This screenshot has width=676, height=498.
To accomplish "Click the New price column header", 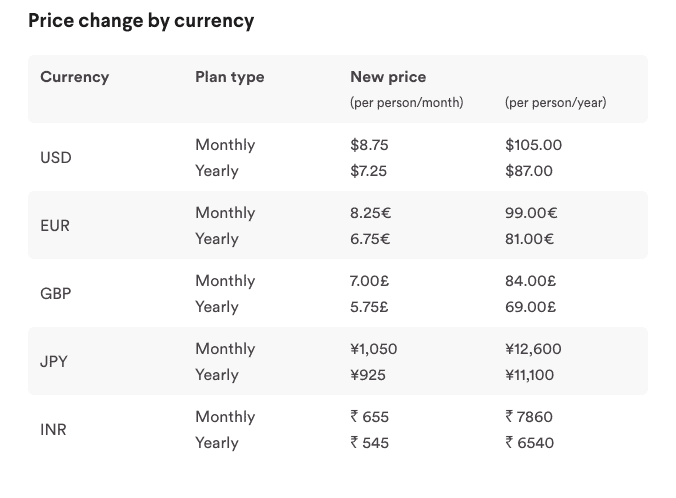I will click(x=388, y=77).
